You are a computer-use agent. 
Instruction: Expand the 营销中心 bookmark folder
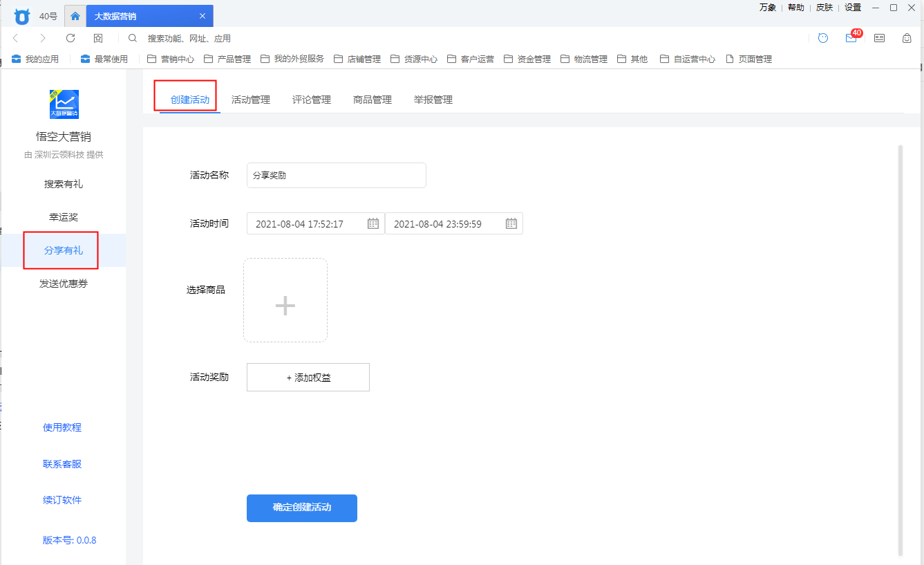coord(171,59)
